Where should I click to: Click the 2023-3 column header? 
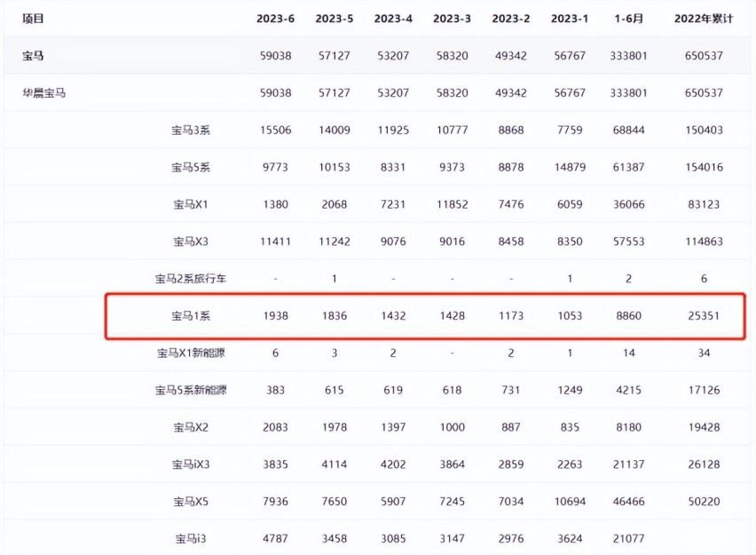[452, 19]
